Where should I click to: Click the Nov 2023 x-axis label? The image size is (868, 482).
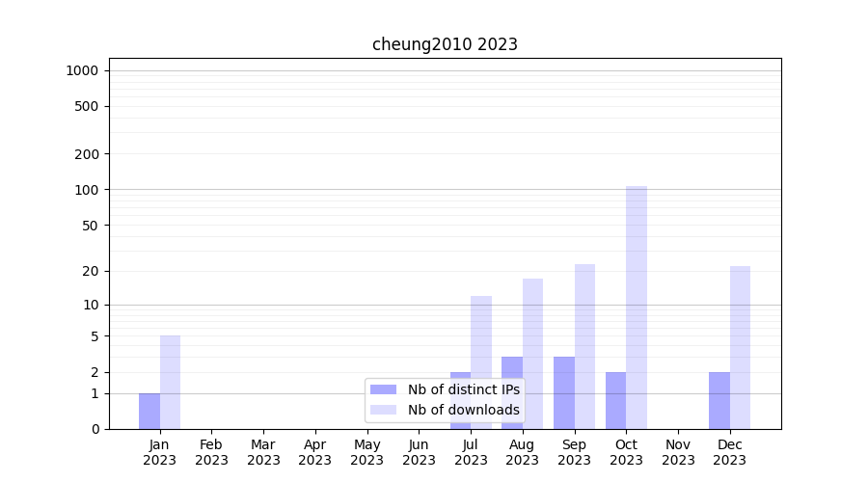(x=678, y=452)
